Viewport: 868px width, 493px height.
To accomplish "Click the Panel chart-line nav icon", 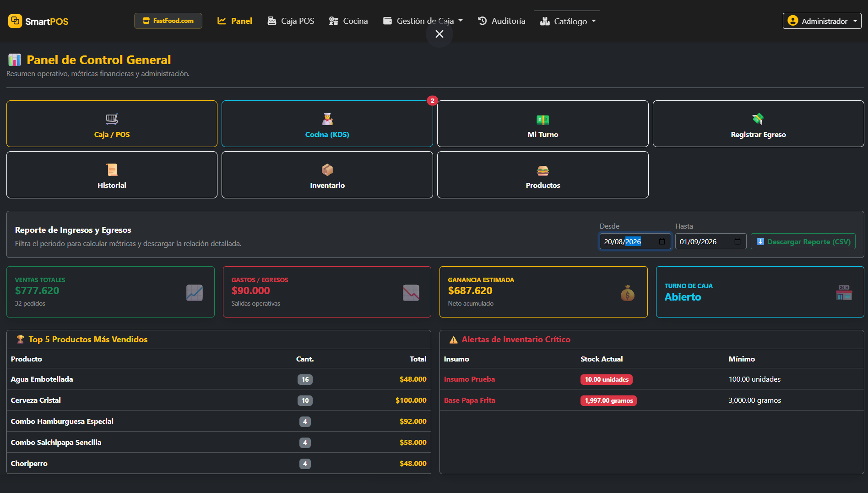I will point(222,21).
